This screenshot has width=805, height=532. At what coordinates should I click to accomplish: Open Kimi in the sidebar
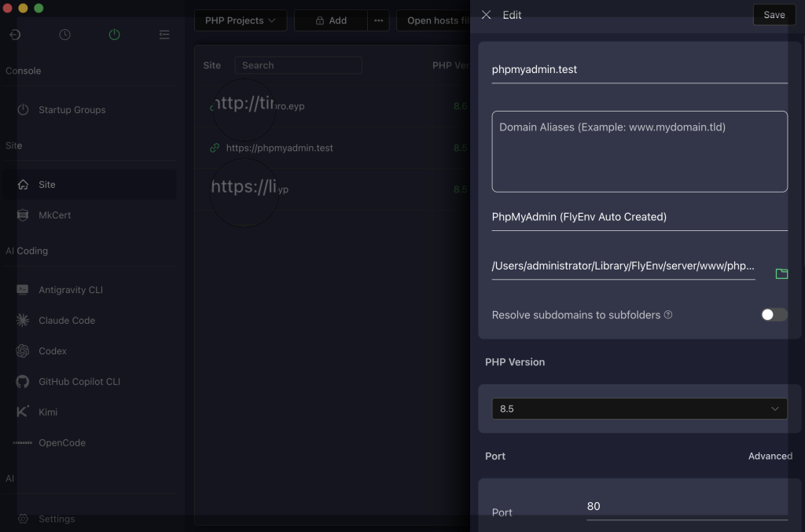click(x=90, y=413)
